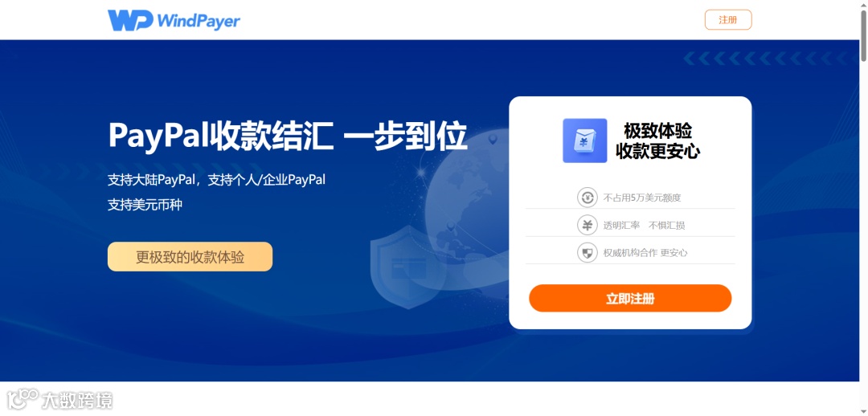Open the 注册 button in top-right corner

728,20
